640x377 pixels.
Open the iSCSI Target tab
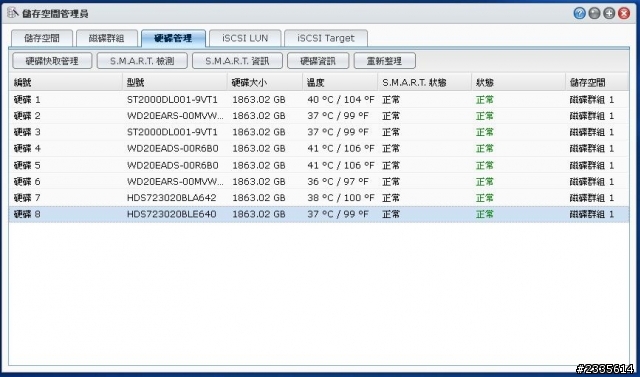pos(326,38)
